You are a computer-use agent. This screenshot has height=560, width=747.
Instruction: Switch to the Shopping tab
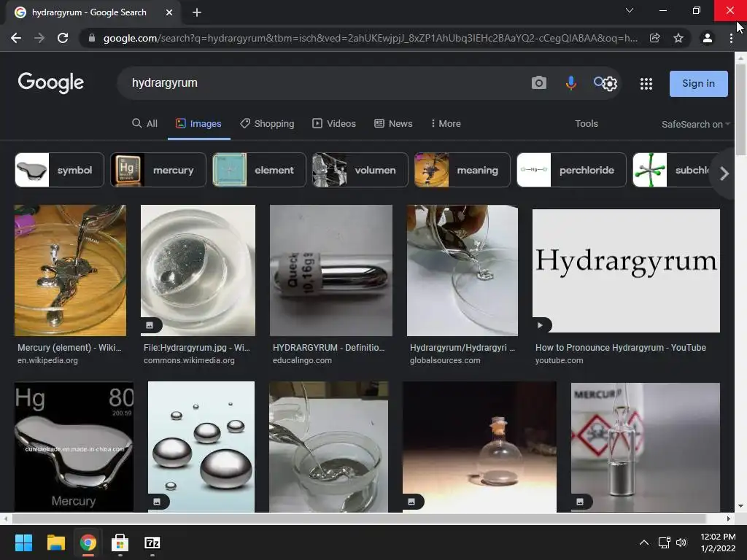click(x=267, y=124)
